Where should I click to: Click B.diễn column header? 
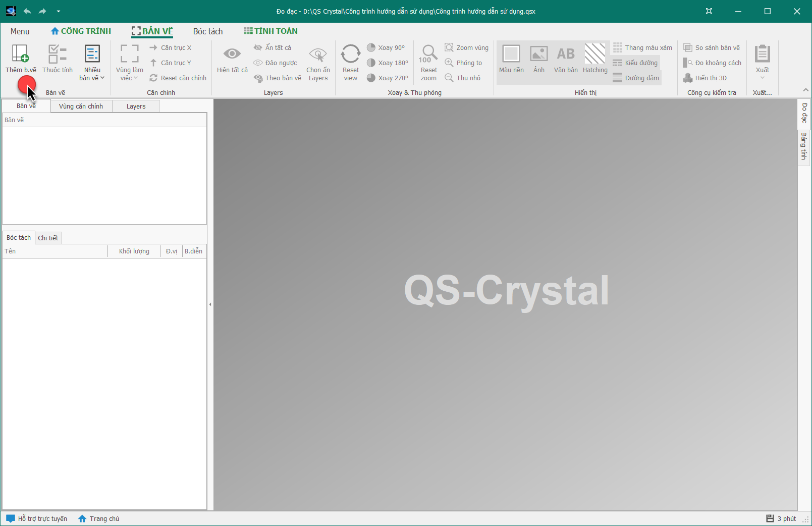194,251
